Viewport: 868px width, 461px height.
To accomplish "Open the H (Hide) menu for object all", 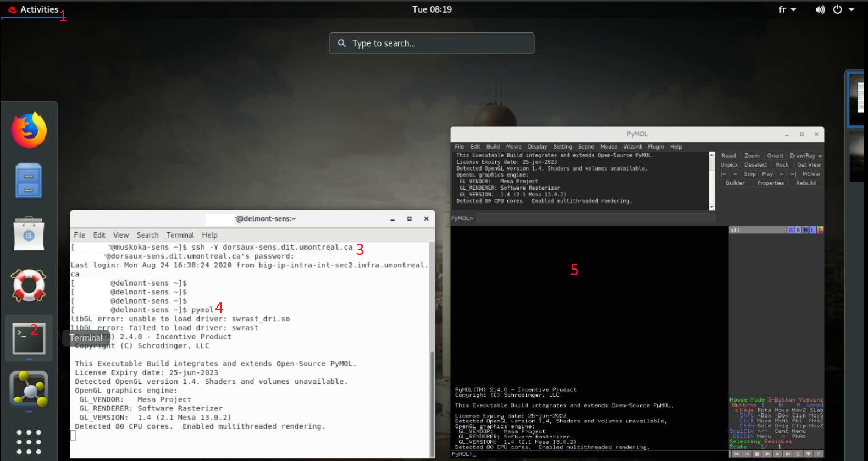I will coord(805,230).
